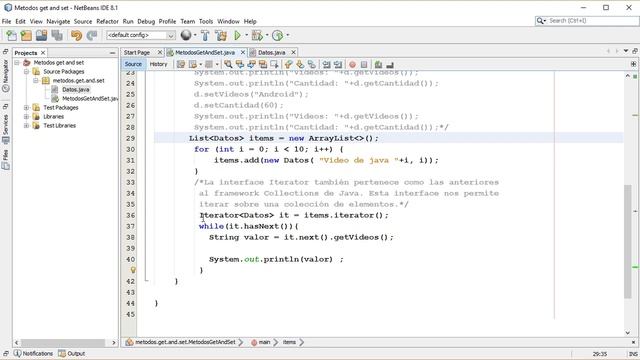Open the Debug Project dropdown arrow

tap(267, 36)
